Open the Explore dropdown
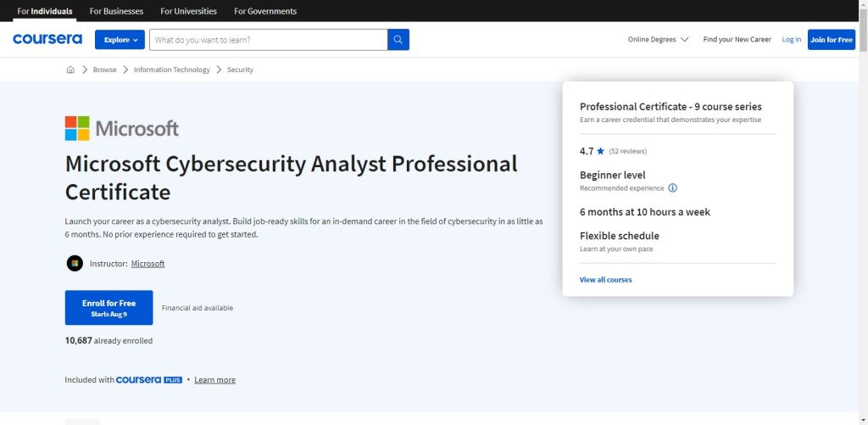The width and height of the screenshot is (868, 425). pyautogui.click(x=120, y=40)
